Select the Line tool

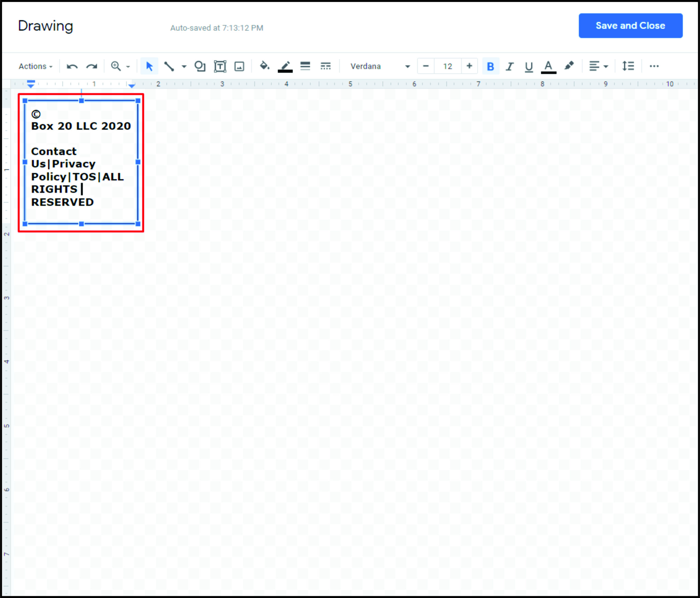(x=169, y=66)
